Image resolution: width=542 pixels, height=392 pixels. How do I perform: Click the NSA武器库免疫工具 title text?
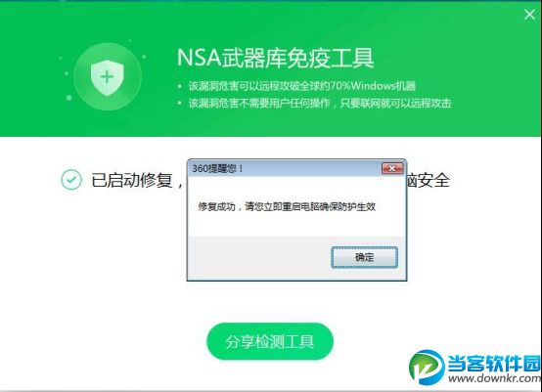click(x=276, y=58)
